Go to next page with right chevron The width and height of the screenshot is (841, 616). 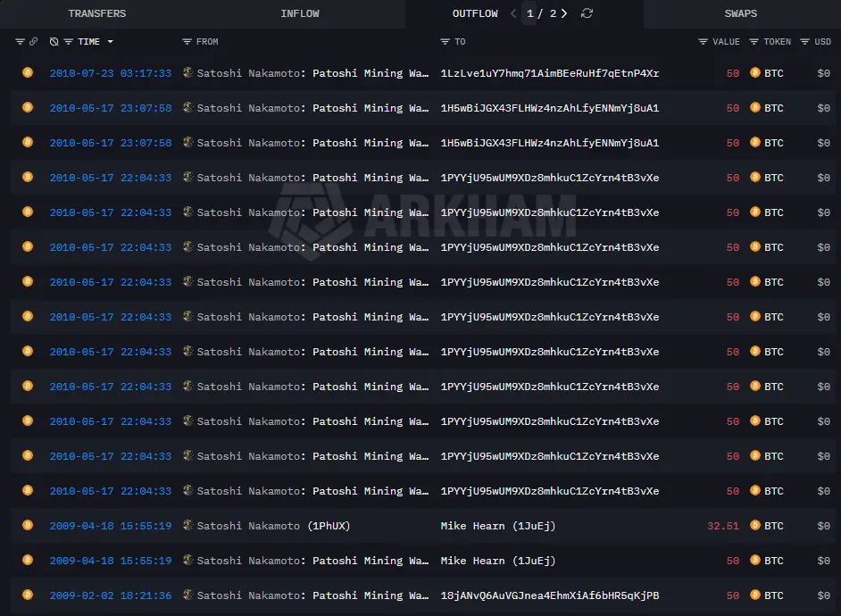coord(564,13)
